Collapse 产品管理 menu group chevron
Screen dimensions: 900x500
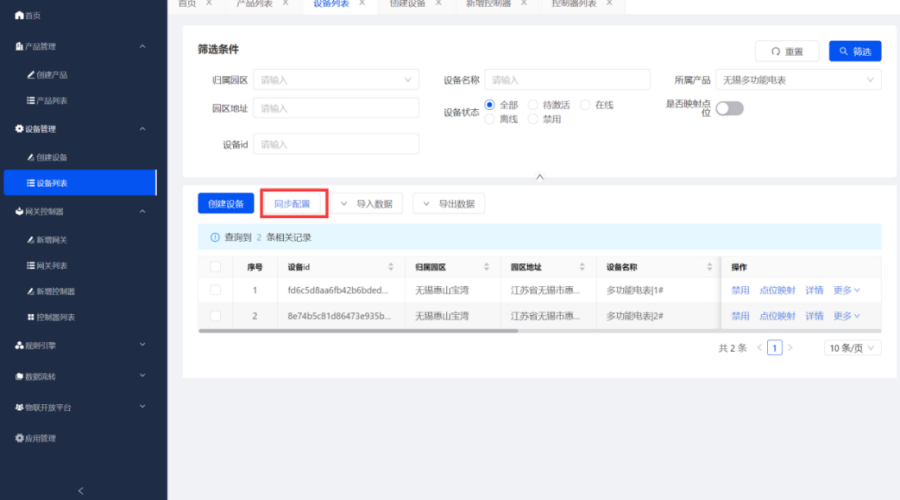point(142,46)
